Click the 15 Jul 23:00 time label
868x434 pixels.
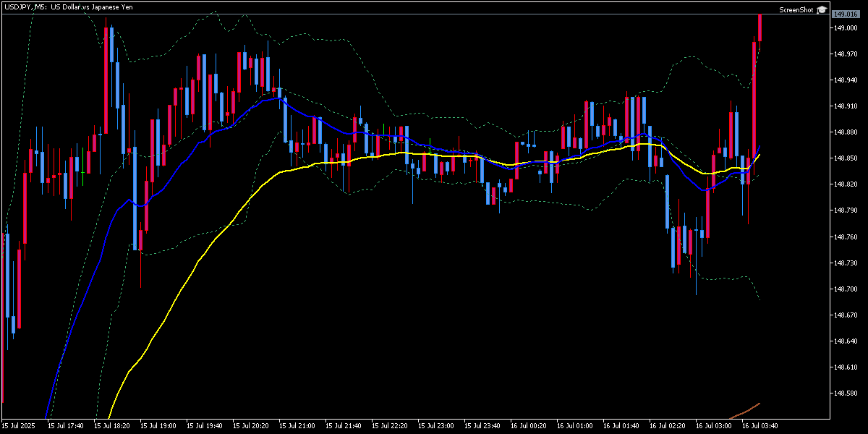436,426
